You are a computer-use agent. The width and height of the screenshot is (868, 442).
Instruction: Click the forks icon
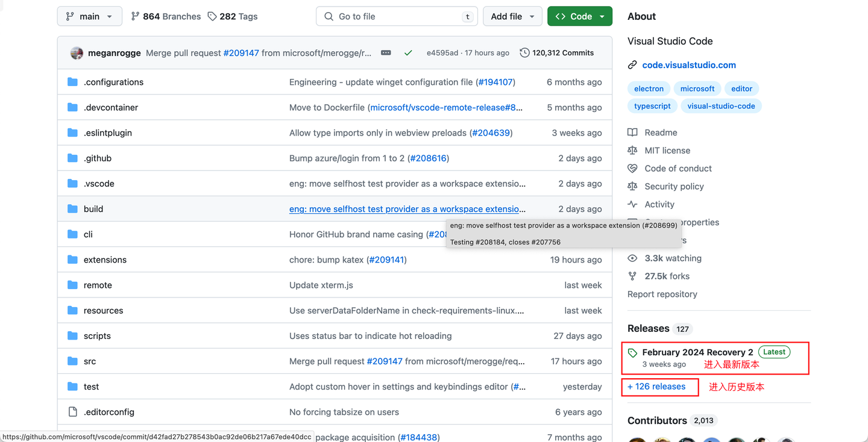632,276
